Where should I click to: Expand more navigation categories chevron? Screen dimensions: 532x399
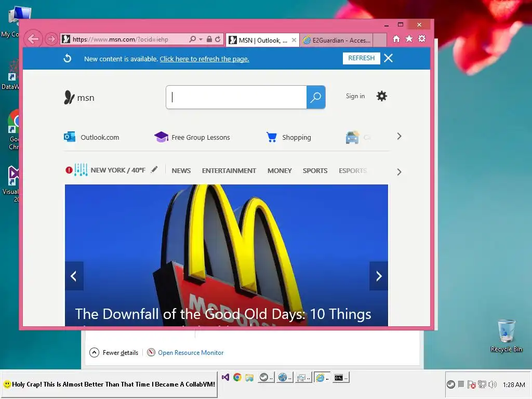coord(399,172)
